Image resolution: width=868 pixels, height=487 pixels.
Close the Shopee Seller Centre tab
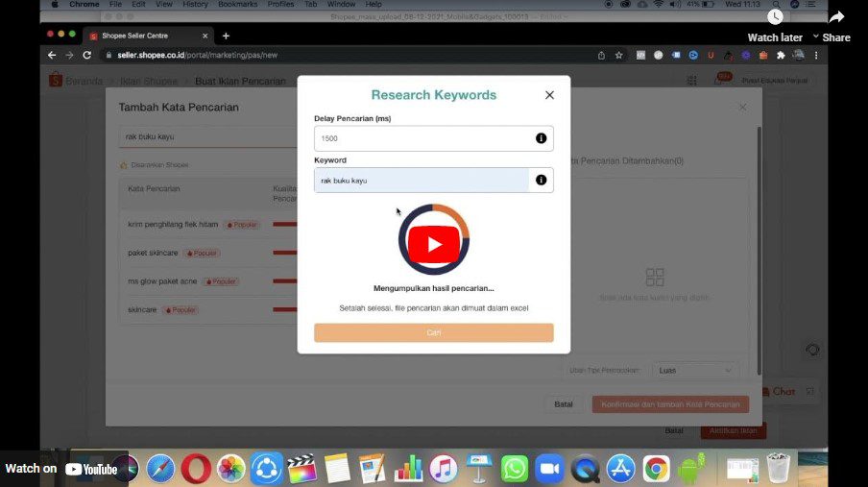[205, 36]
